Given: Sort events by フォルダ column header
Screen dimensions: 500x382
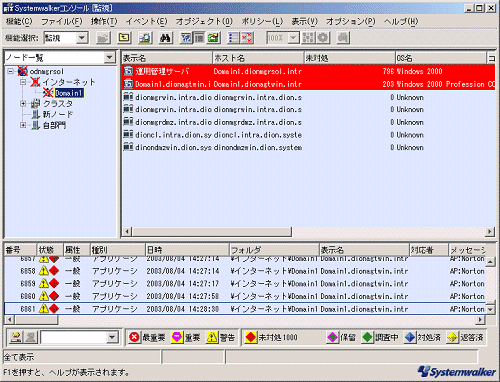Looking at the screenshot, I should point(274,250).
